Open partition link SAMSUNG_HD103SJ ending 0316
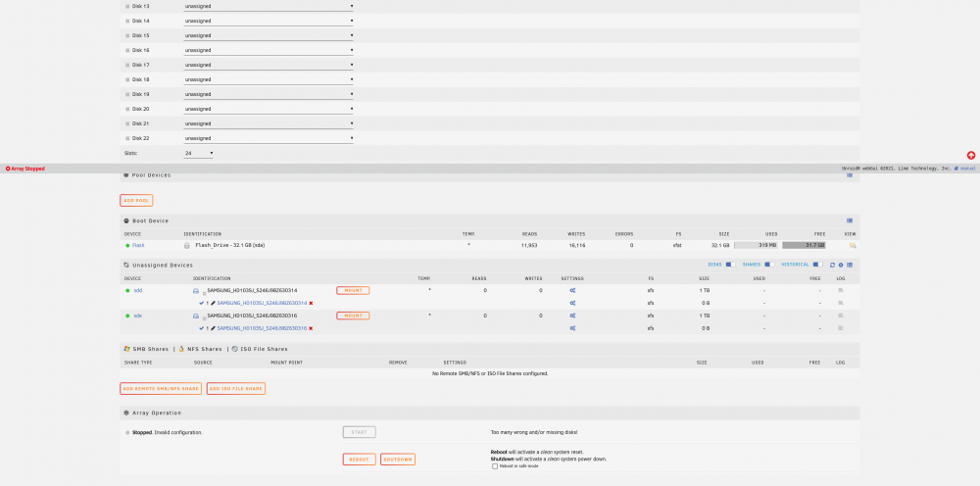Image resolution: width=980 pixels, height=486 pixels. coord(262,328)
